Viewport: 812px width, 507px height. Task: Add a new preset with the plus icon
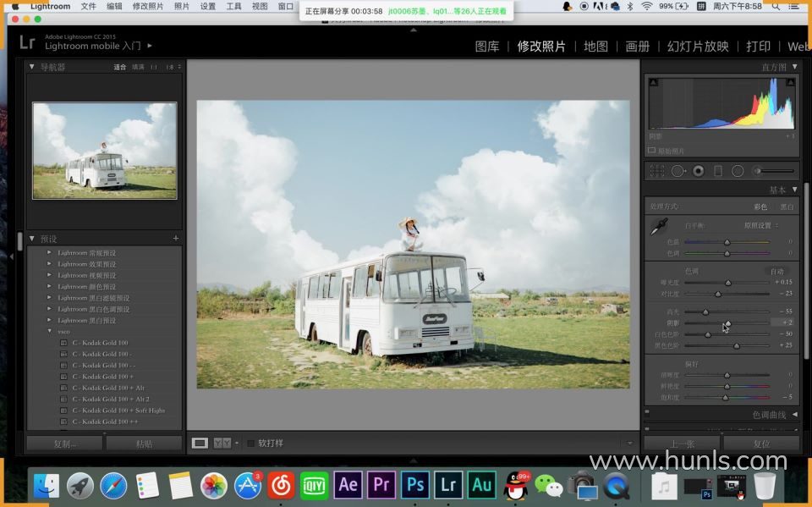(x=176, y=239)
